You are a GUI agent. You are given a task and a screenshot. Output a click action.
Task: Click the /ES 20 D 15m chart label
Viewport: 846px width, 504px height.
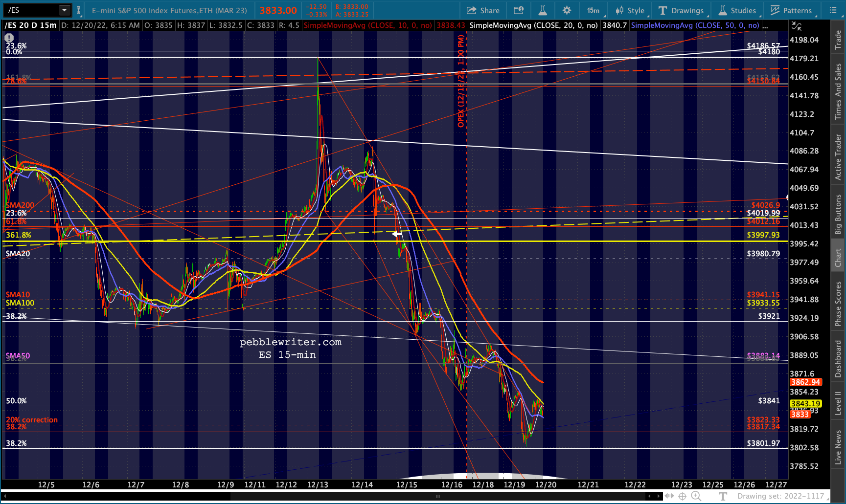30,25
